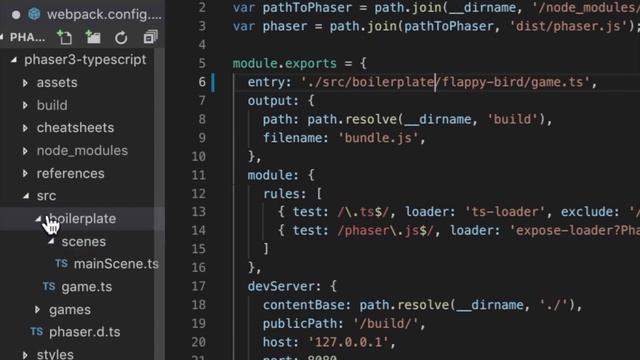Select the assets folder label
Viewport: 640px width, 360px height.
(57, 83)
